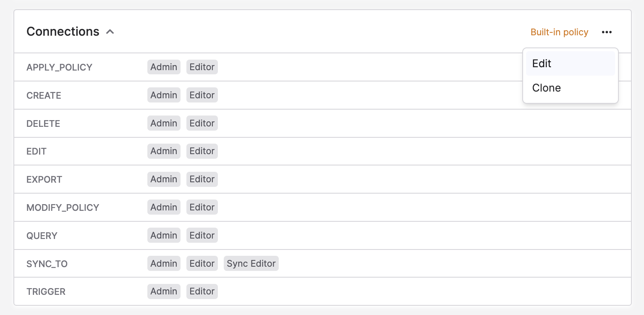The image size is (644, 315).
Task: Click the Editor tag in DELETE row
Action: point(202,123)
